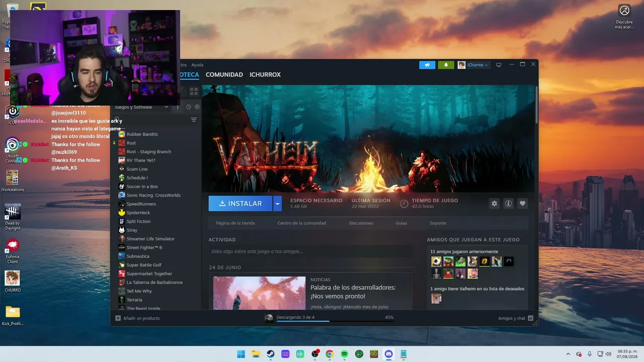Viewport: 644px width, 362px height.
Task: Click the Descargando 3 de 4 status
Action: (295, 317)
